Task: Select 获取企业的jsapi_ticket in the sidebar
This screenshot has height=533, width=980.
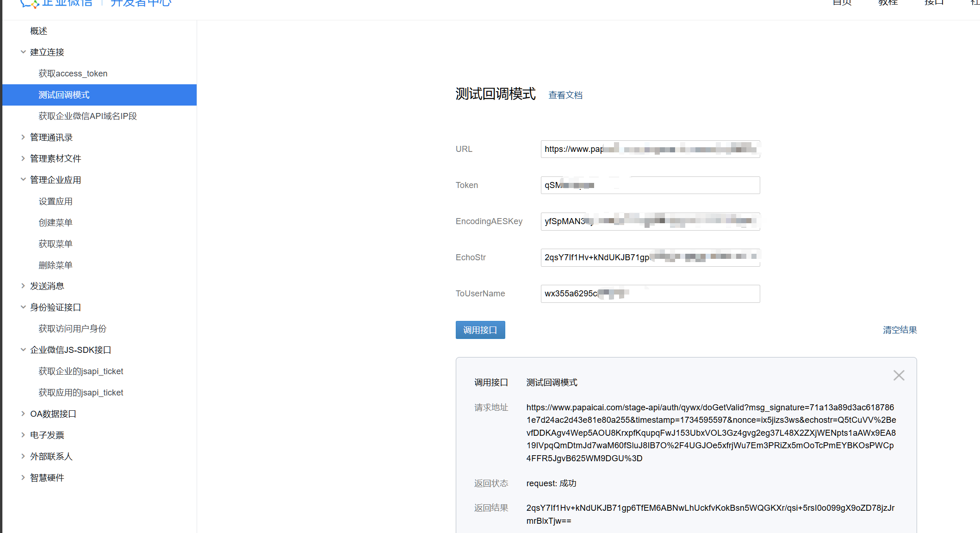Action: [81, 371]
